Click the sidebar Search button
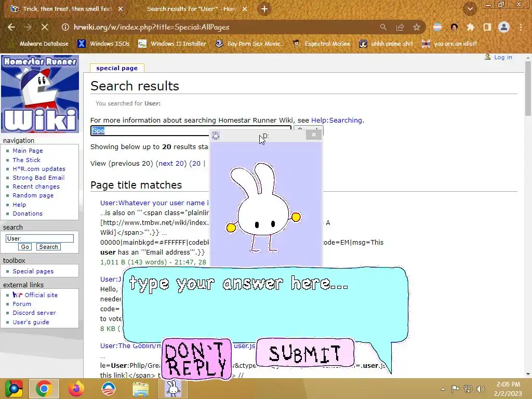Screen dimensions: 532x399 (48, 247)
